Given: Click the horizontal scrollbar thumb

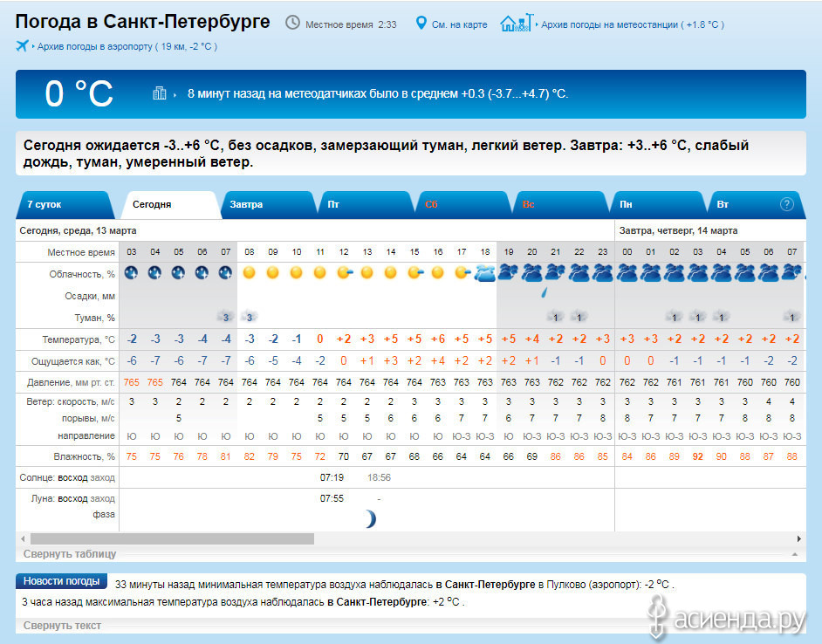Looking at the screenshot, I should [172, 538].
